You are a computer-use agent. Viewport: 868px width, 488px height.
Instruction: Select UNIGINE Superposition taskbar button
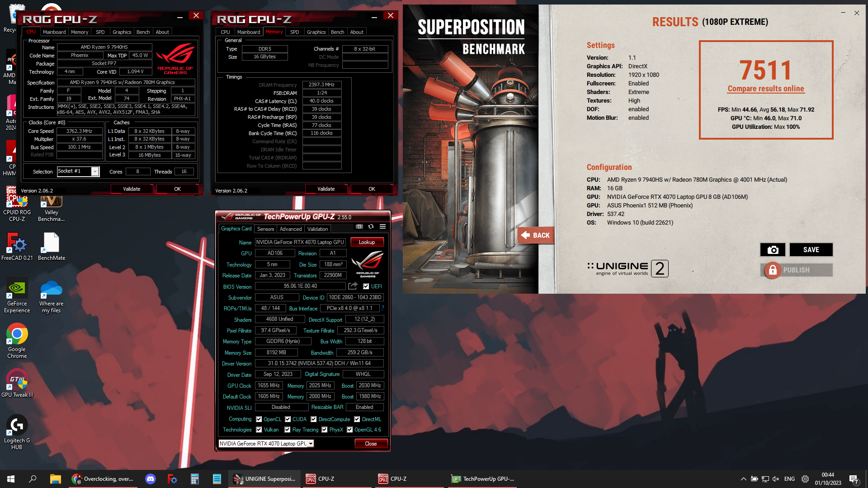[265, 479]
